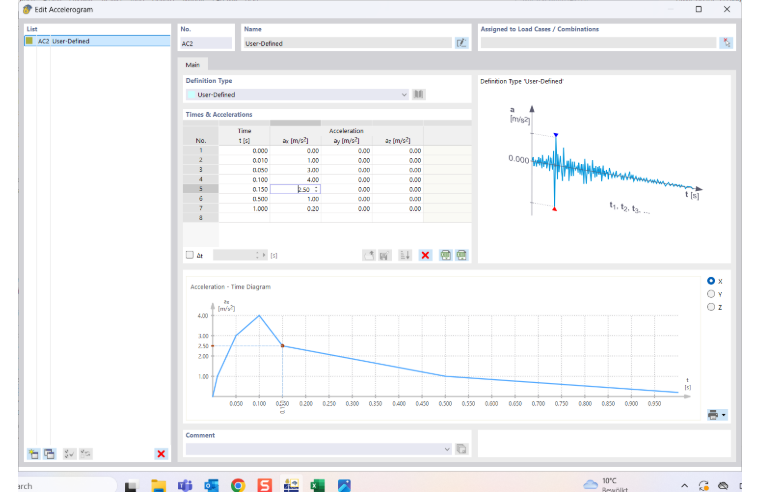
Task: Select time cell 0.010 in row 2
Action: [x=244, y=160]
